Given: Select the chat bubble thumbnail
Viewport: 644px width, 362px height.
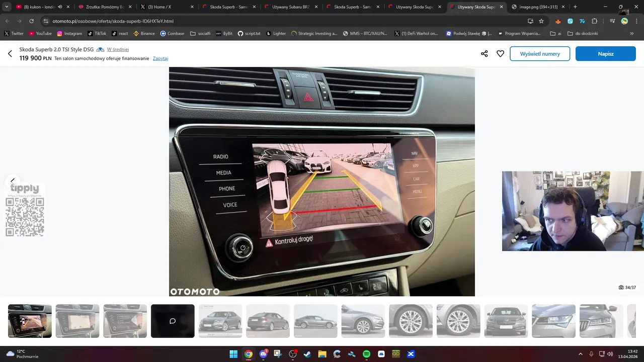Looking at the screenshot, I should pyautogui.click(x=173, y=321).
